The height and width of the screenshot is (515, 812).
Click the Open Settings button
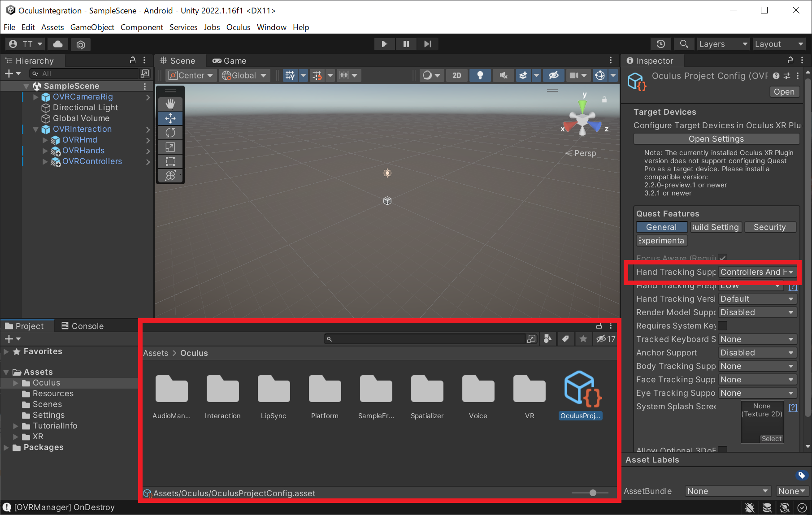point(716,138)
